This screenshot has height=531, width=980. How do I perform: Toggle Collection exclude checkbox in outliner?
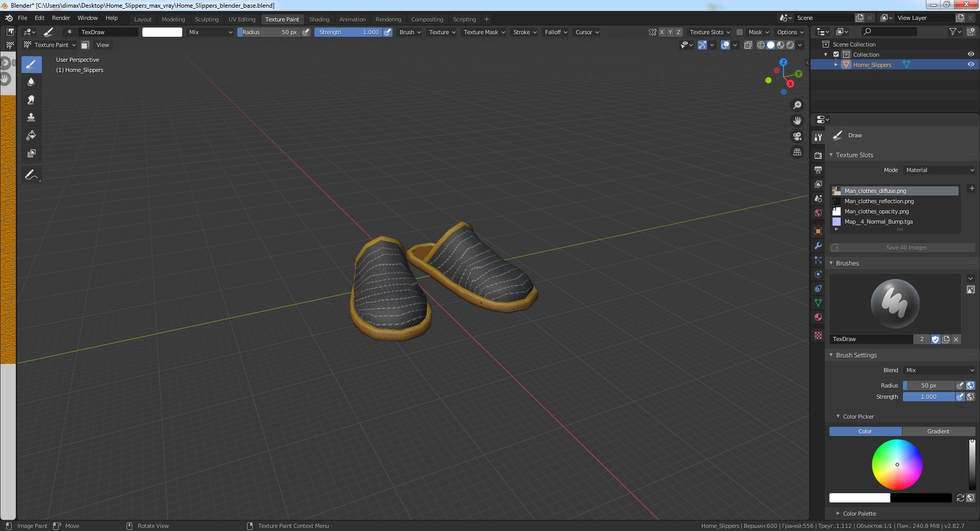coord(836,55)
